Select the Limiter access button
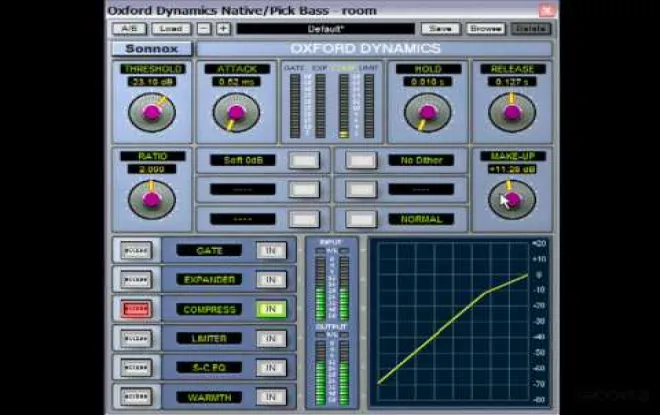This screenshot has width=660, height=415. pos(136,338)
